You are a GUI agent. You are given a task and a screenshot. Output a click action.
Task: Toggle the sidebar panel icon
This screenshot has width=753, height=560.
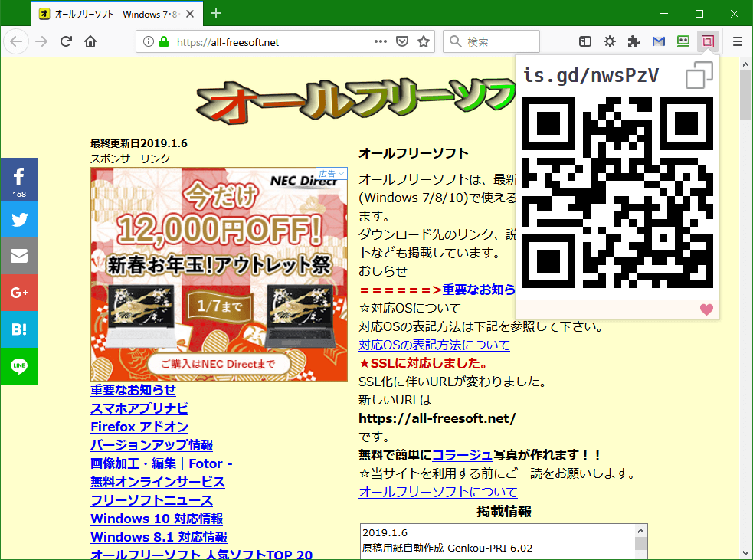(x=585, y=42)
